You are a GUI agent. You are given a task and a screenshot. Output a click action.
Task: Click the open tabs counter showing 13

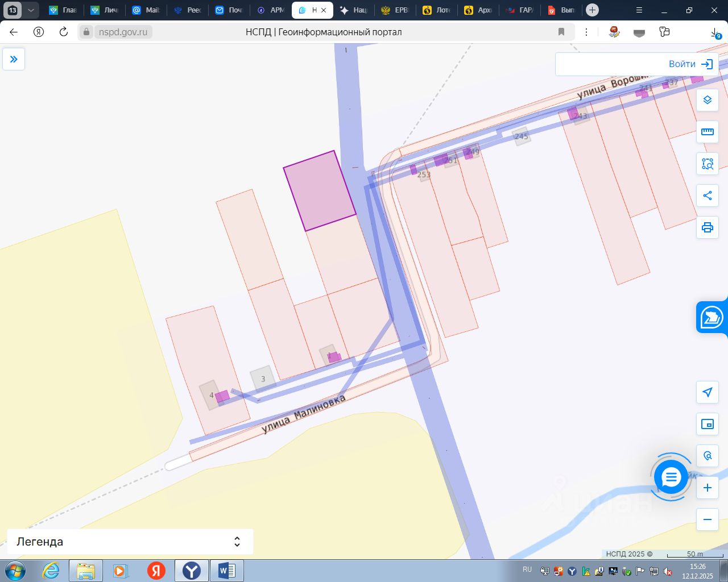coord(13,10)
